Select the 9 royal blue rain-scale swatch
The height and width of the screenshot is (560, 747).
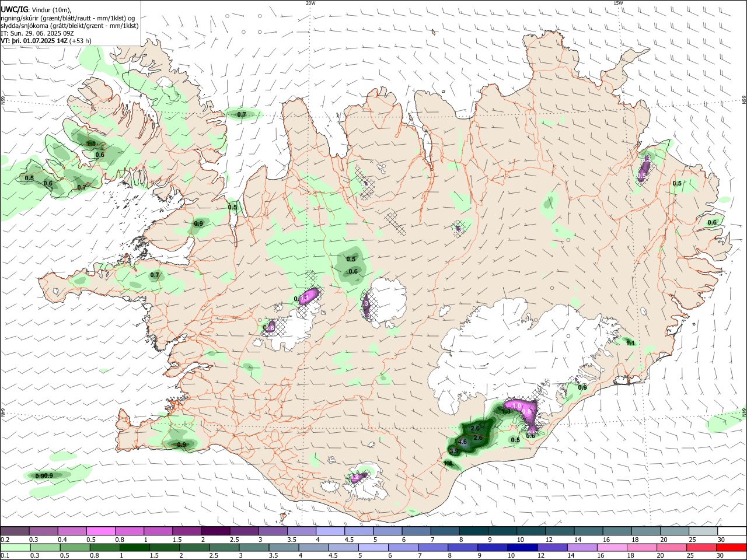493,547
